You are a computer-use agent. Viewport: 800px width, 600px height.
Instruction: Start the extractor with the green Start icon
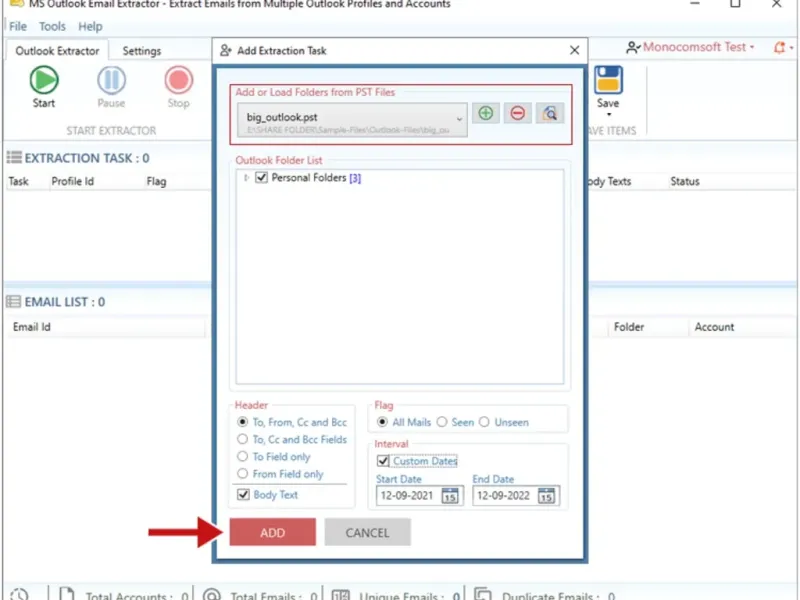[44, 80]
